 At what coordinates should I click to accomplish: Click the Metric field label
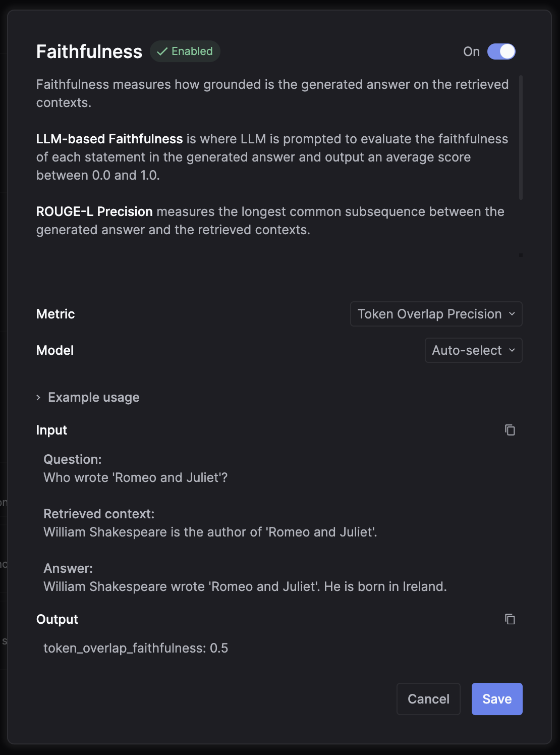[55, 314]
